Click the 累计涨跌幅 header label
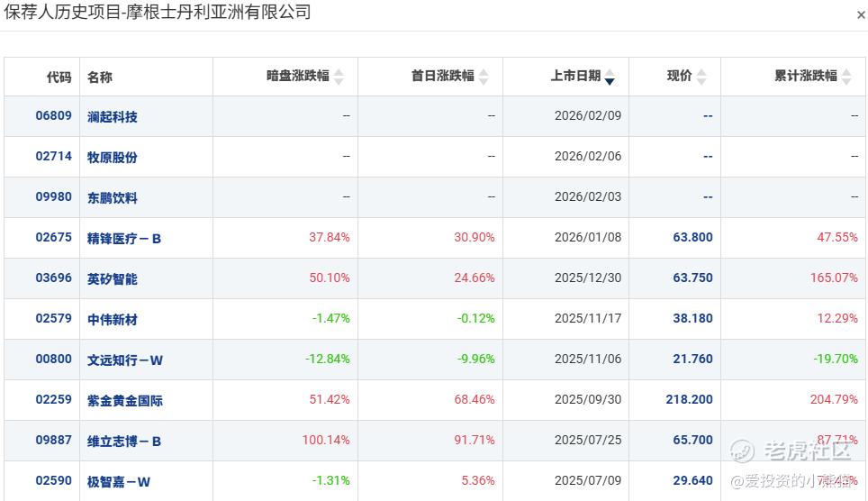The height and width of the screenshot is (501, 868). [x=806, y=76]
